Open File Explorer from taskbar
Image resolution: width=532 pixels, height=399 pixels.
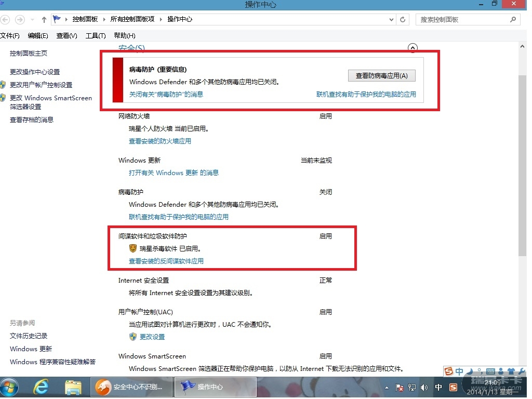73,388
